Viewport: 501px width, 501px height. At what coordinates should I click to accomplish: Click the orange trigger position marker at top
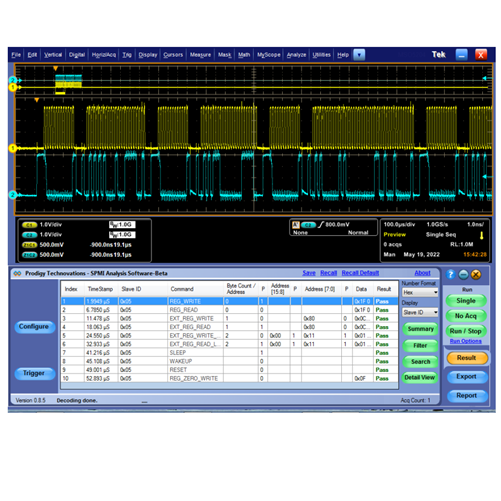56,68
